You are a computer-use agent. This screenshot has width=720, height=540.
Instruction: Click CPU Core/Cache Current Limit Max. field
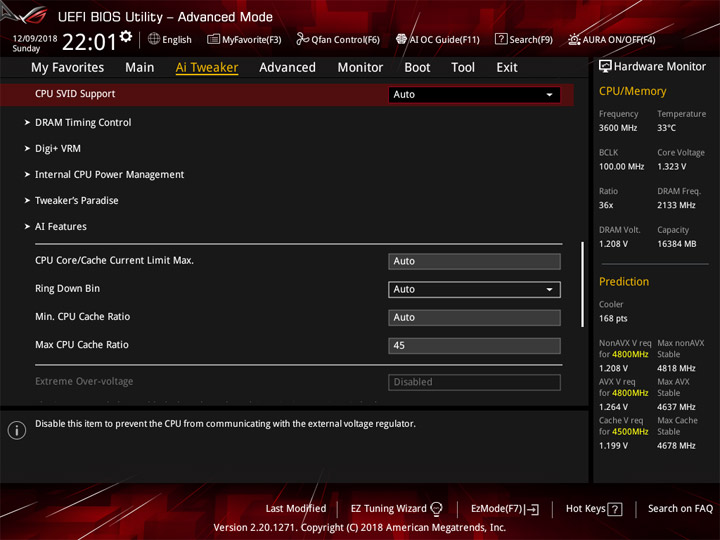(474, 261)
